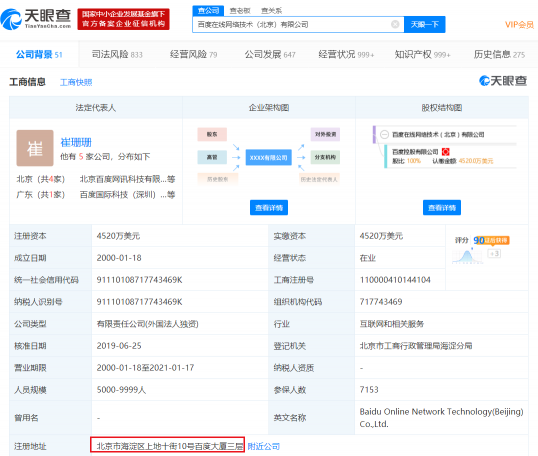Click the XXXX有限公司 center diagram box
Screen dimensions: 538x456
click(268, 157)
